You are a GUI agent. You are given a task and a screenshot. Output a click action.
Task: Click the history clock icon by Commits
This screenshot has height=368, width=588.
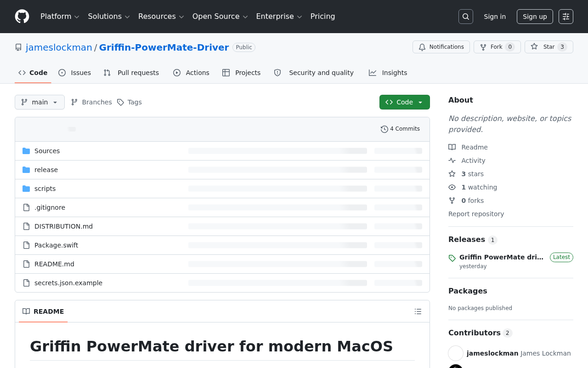tap(384, 129)
